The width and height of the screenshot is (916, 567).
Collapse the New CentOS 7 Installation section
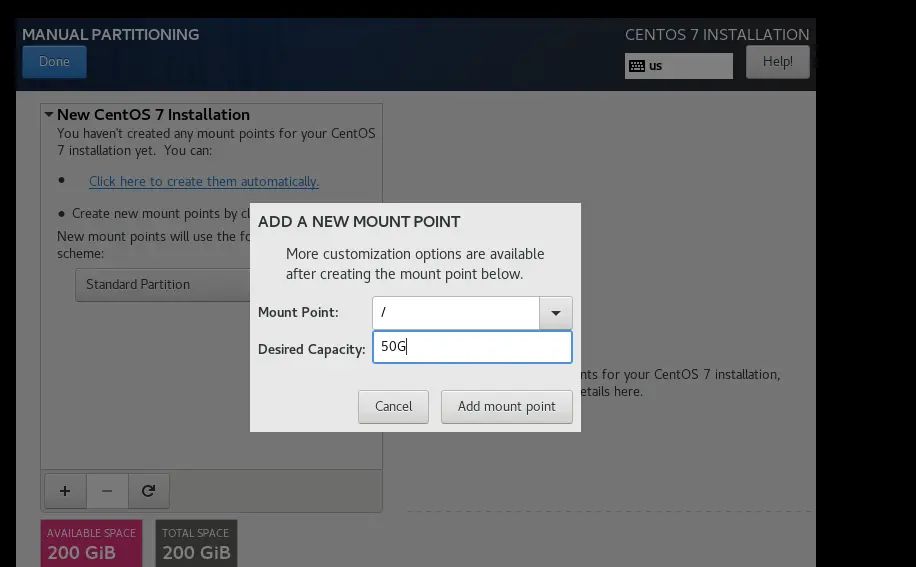pyautogui.click(x=49, y=114)
